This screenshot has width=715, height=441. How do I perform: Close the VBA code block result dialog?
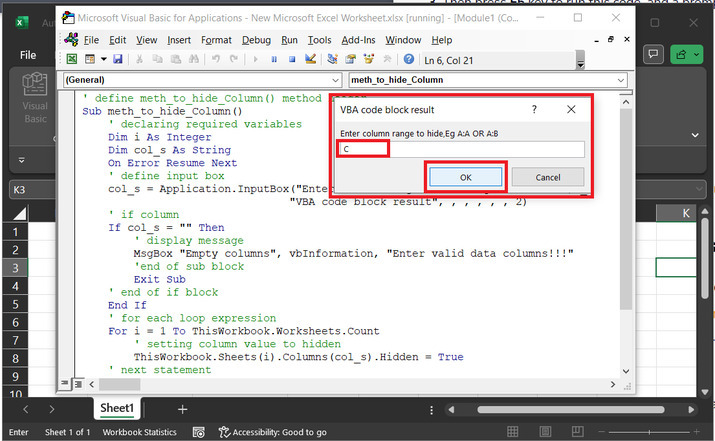coord(571,109)
